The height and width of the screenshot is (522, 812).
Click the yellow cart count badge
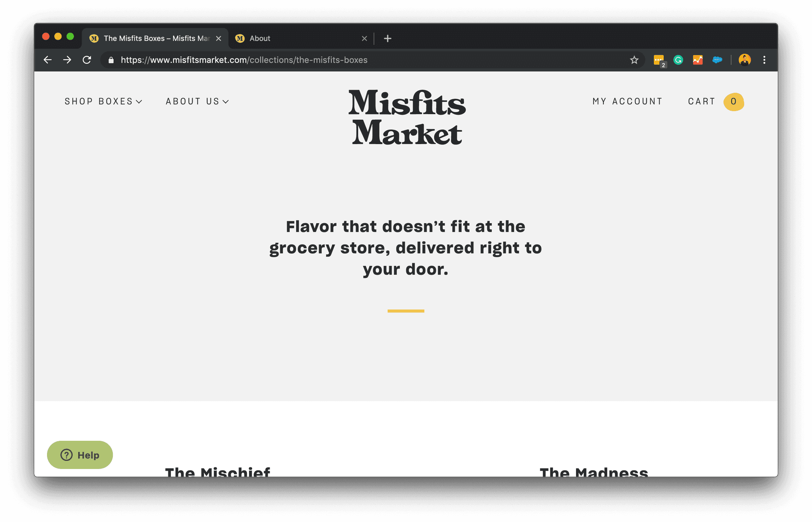734,102
